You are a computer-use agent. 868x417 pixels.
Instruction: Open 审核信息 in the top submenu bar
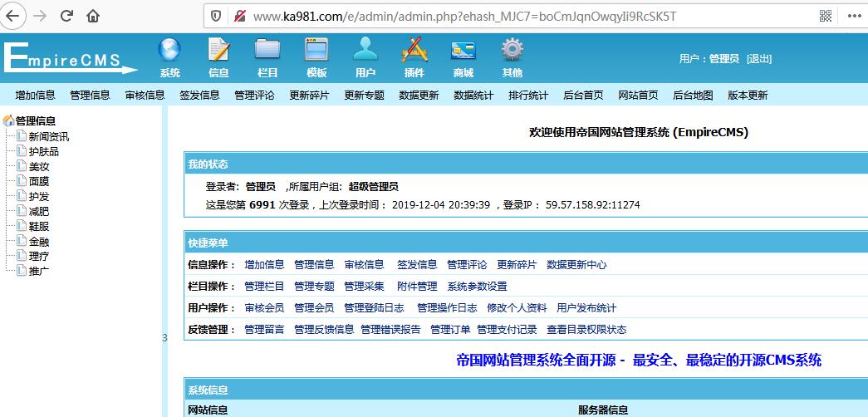145,96
